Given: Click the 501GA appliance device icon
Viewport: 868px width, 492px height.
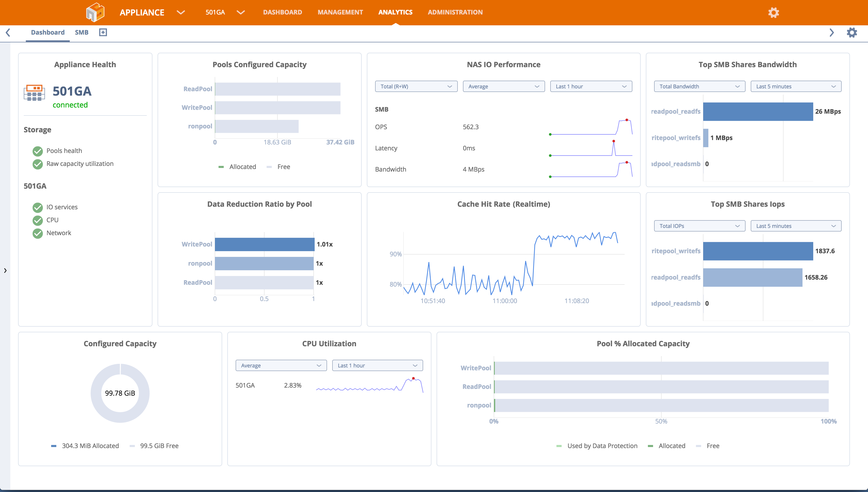Looking at the screenshot, I should (x=34, y=94).
